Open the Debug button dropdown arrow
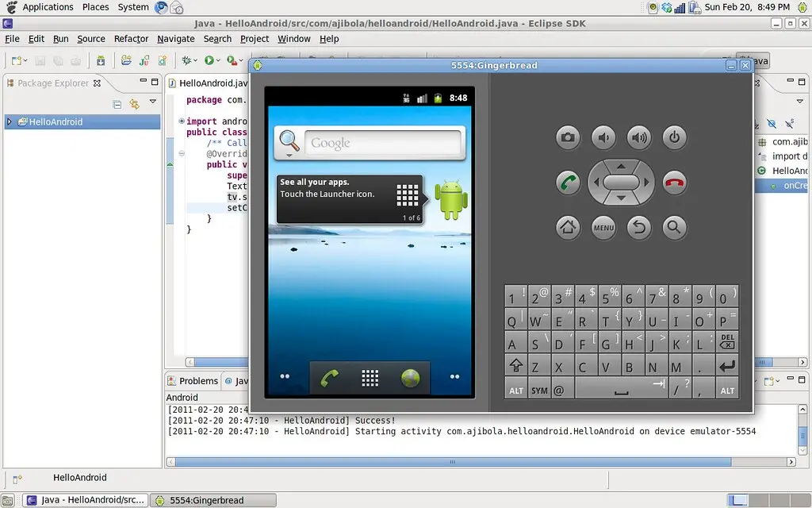This screenshot has width=812, height=508. (x=195, y=60)
